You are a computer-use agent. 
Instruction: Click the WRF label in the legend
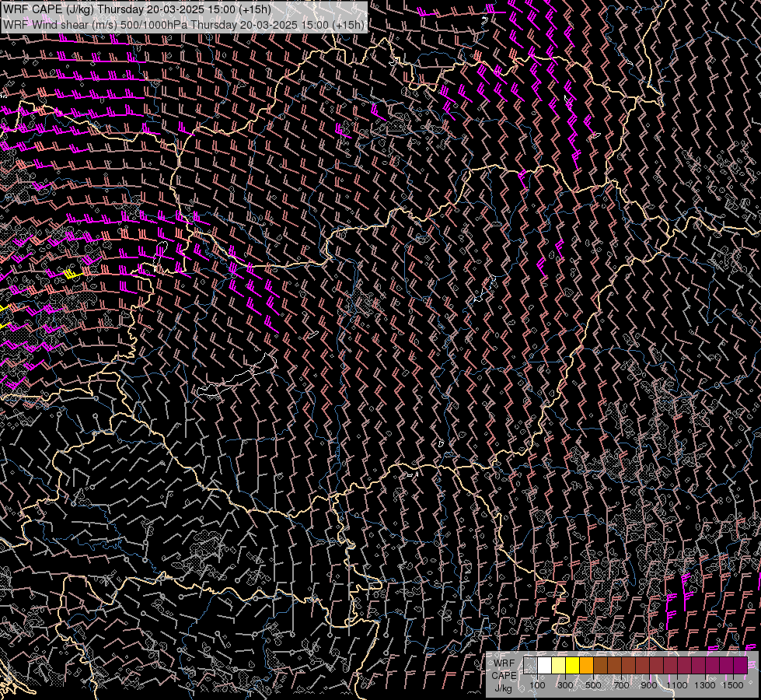point(504,663)
